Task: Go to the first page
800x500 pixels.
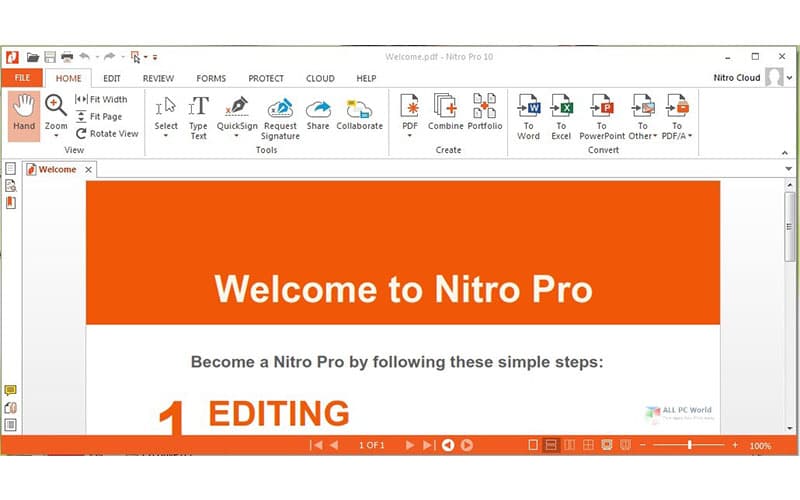Action: 316,445
